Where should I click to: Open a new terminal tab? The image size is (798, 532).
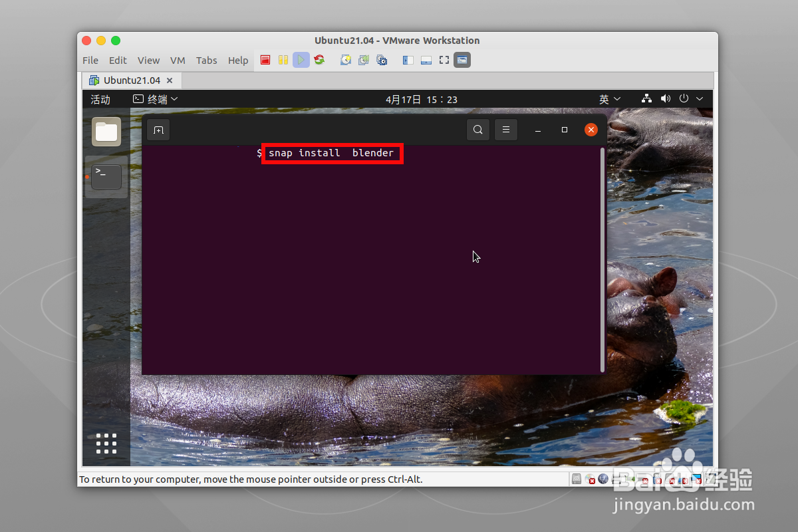point(158,130)
